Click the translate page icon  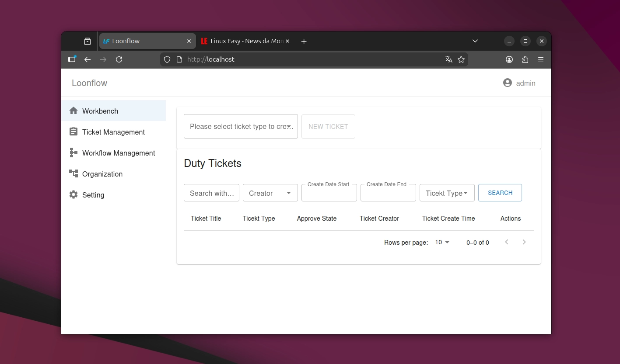(448, 59)
